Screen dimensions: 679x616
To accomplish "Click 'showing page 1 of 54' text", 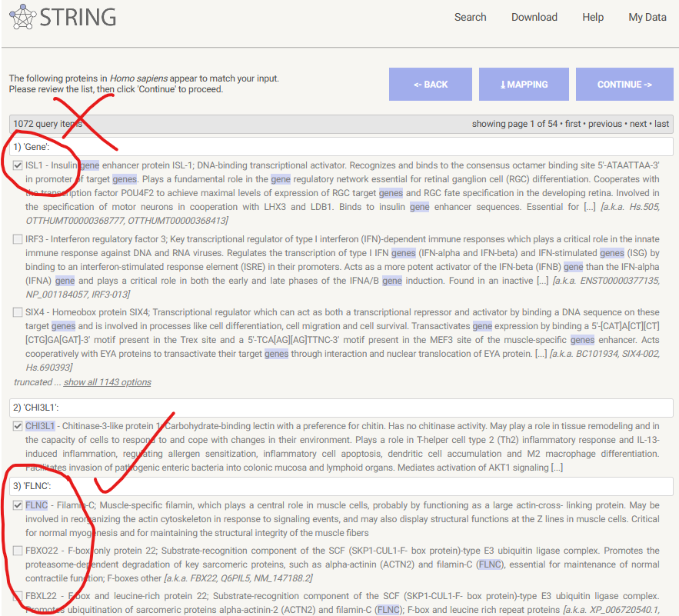I will 515,124.
